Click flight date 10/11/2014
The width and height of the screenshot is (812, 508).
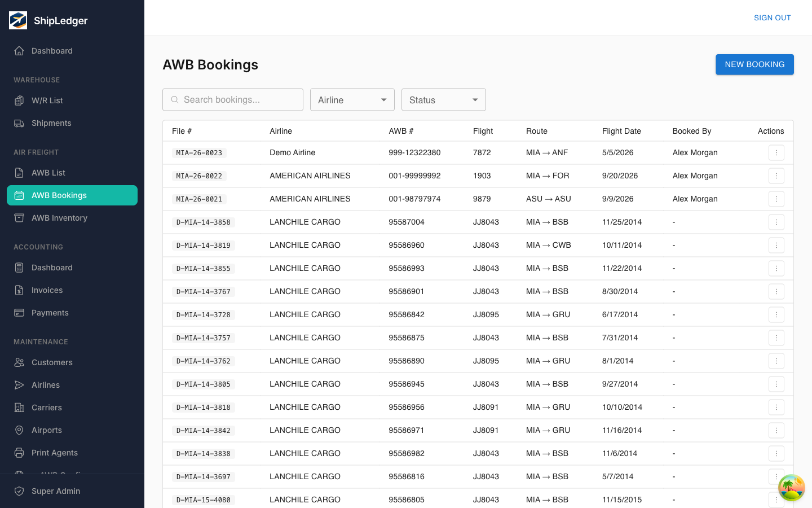622,245
